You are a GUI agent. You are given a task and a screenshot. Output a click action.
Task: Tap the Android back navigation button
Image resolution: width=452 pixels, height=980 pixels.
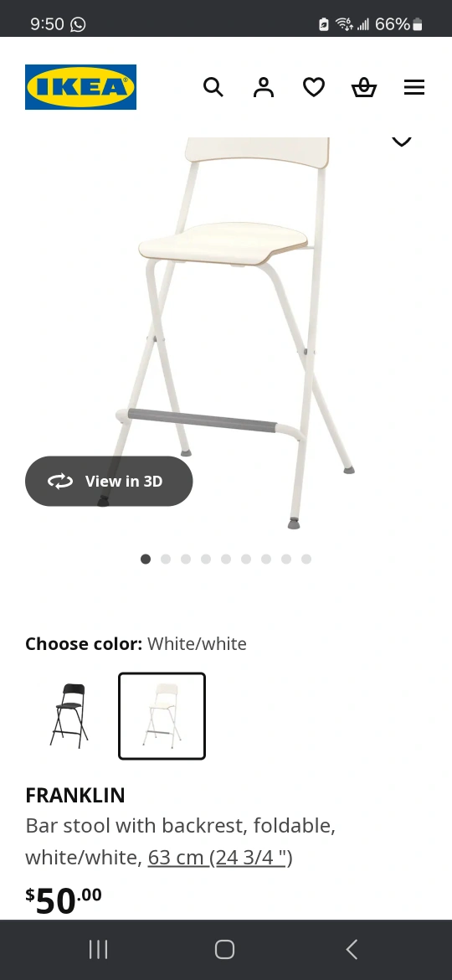[352, 949]
